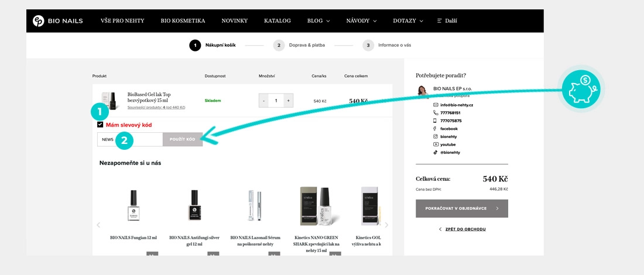
Task: Call number 777768151
Action: coord(451,113)
